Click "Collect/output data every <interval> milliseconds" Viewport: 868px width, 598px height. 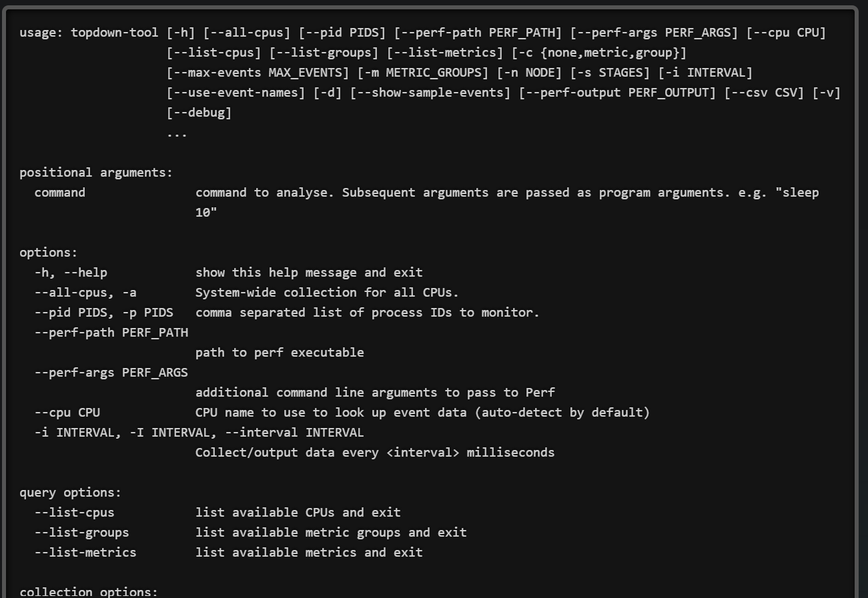click(374, 453)
